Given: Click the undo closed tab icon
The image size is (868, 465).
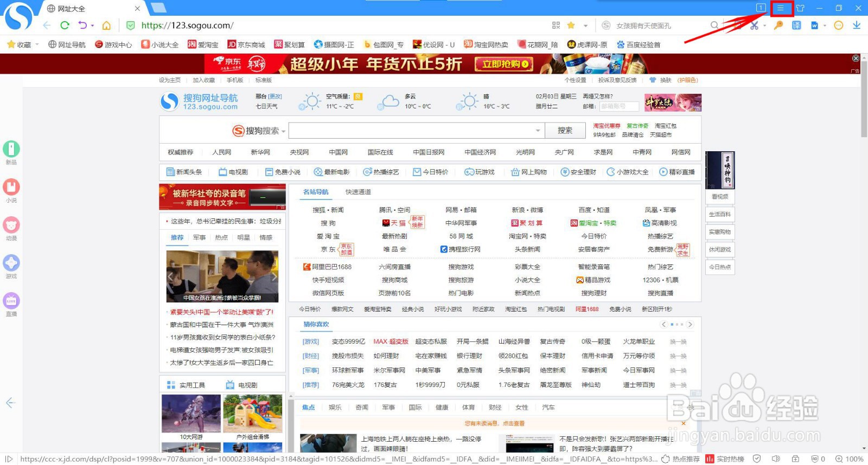Looking at the screenshot, I should click(82, 25).
